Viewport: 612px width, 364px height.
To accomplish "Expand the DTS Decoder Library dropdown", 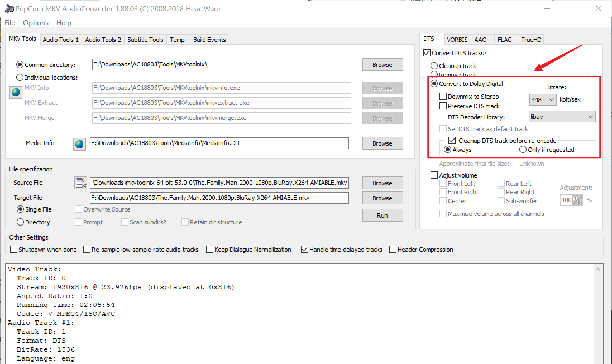I will coord(562,117).
